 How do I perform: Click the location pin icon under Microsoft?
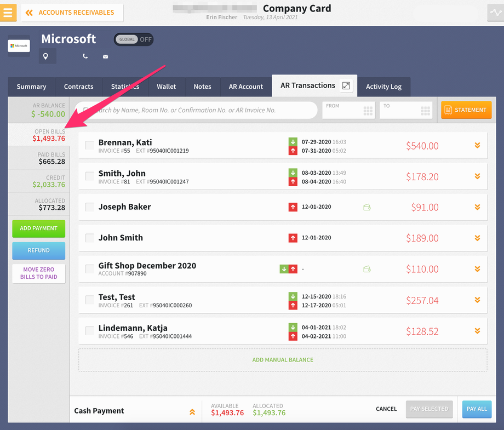tap(45, 56)
